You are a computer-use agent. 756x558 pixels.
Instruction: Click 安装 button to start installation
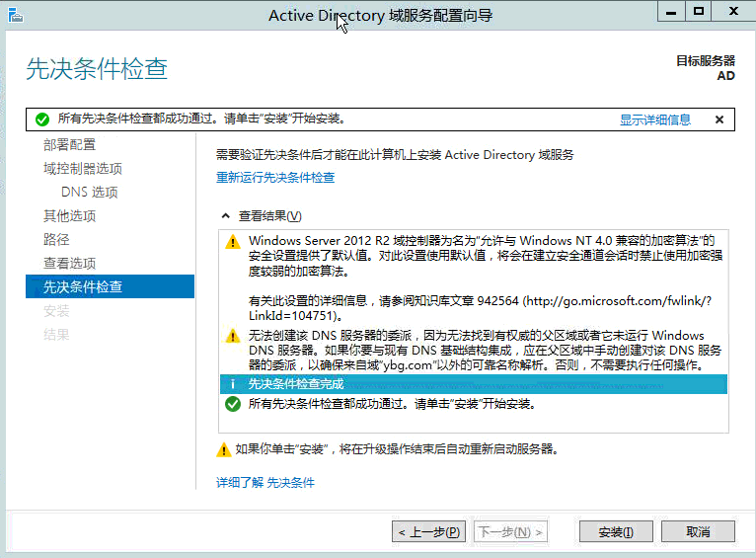tap(616, 532)
